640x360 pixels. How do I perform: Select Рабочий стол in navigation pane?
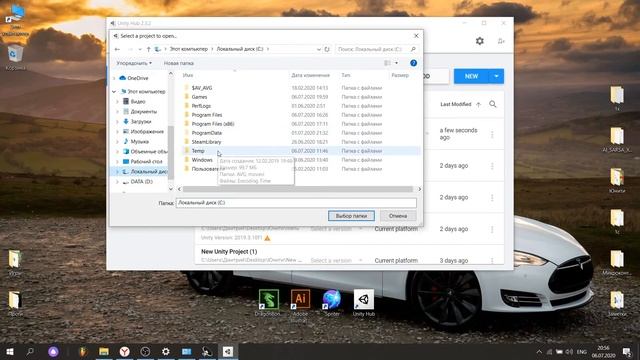[146, 162]
